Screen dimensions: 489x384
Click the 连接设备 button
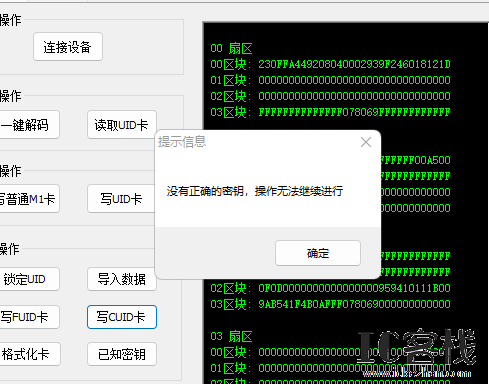[68, 47]
